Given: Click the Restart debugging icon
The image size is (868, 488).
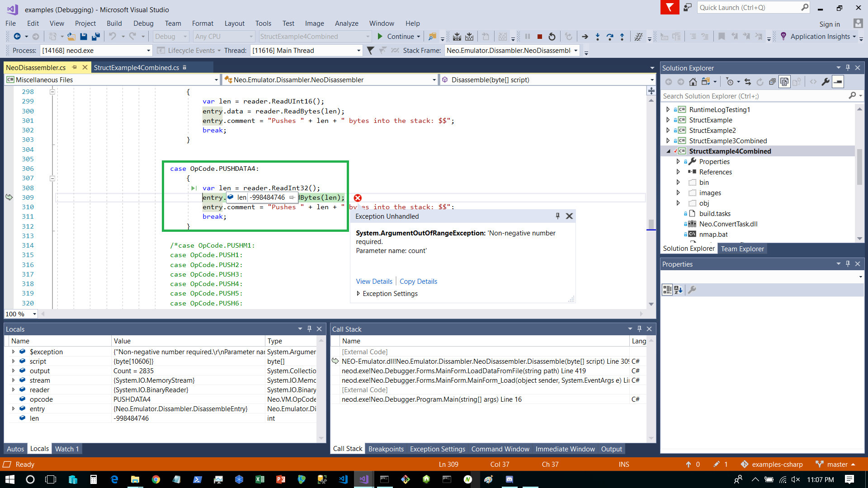Looking at the screenshot, I should coord(552,37).
